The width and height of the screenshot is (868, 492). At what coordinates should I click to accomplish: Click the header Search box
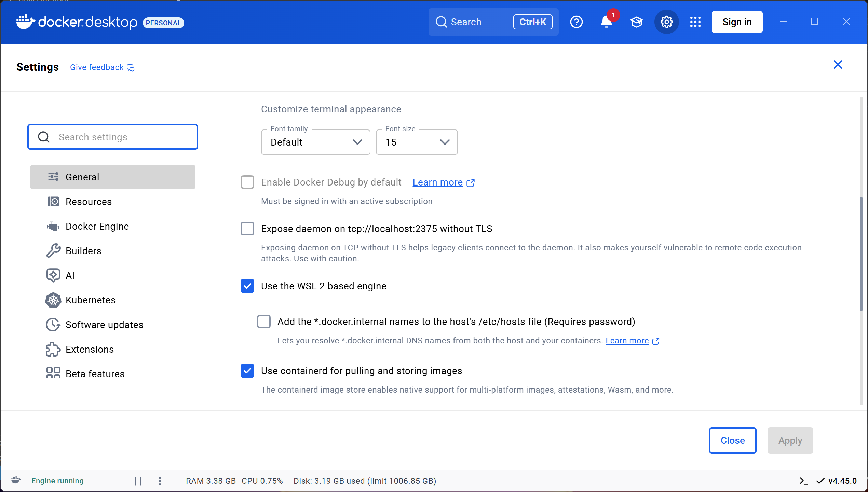pyautogui.click(x=493, y=22)
